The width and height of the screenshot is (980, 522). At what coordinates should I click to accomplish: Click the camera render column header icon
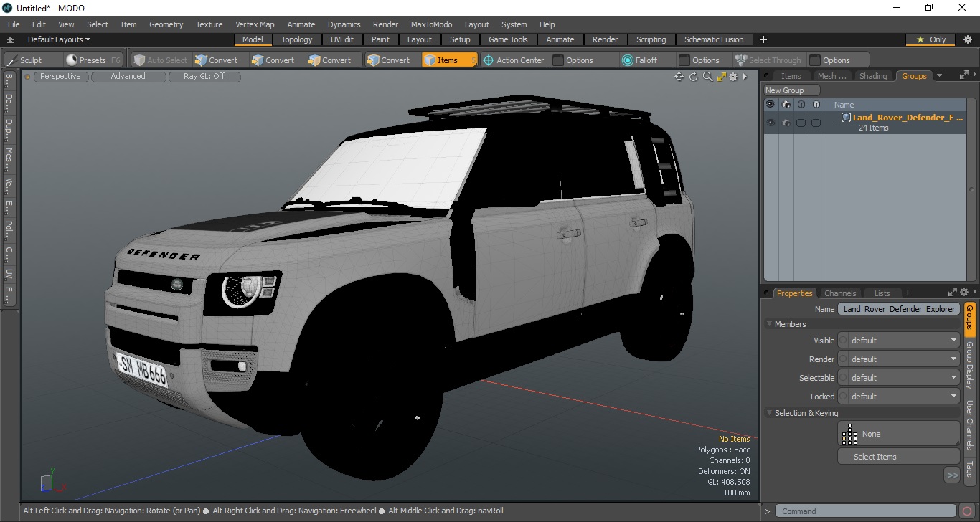[x=786, y=105]
